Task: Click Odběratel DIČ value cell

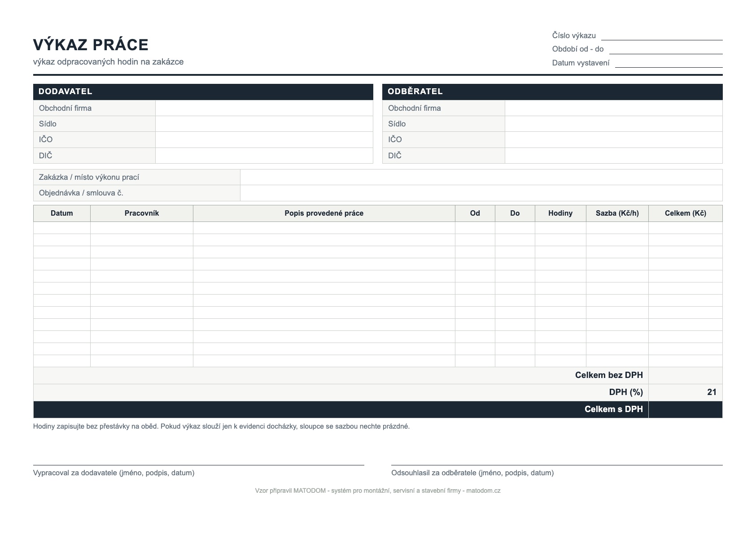Action: 614,156
